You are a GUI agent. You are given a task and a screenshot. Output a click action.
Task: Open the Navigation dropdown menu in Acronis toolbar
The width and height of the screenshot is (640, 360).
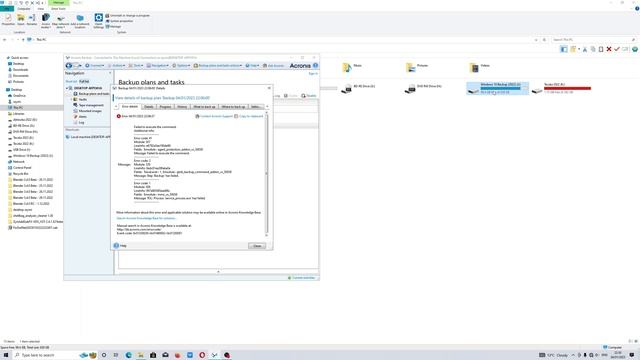coord(158,66)
